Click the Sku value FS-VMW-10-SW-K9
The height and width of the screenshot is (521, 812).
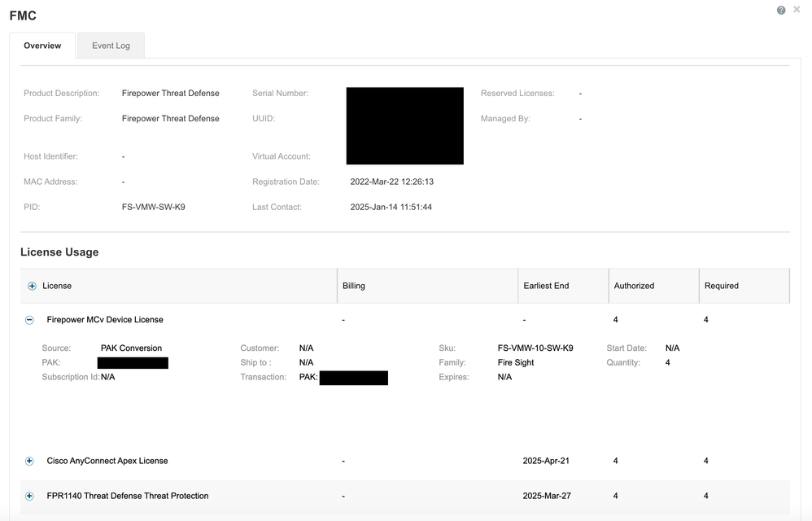coord(535,348)
